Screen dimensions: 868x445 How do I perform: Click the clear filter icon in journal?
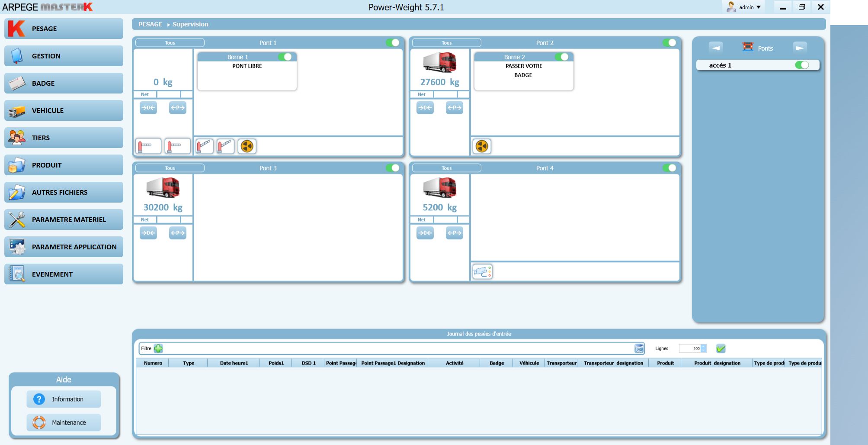click(639, 348)
